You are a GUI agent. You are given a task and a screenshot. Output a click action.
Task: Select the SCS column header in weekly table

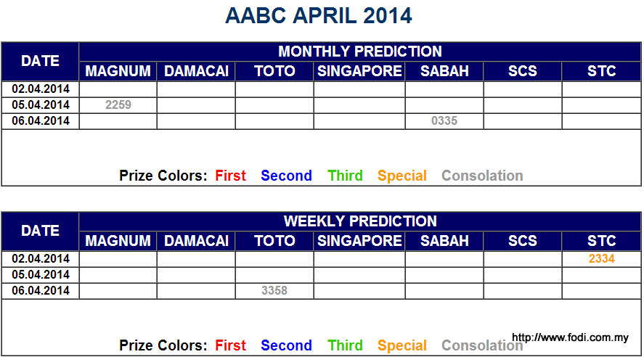(x=523, y=241)
